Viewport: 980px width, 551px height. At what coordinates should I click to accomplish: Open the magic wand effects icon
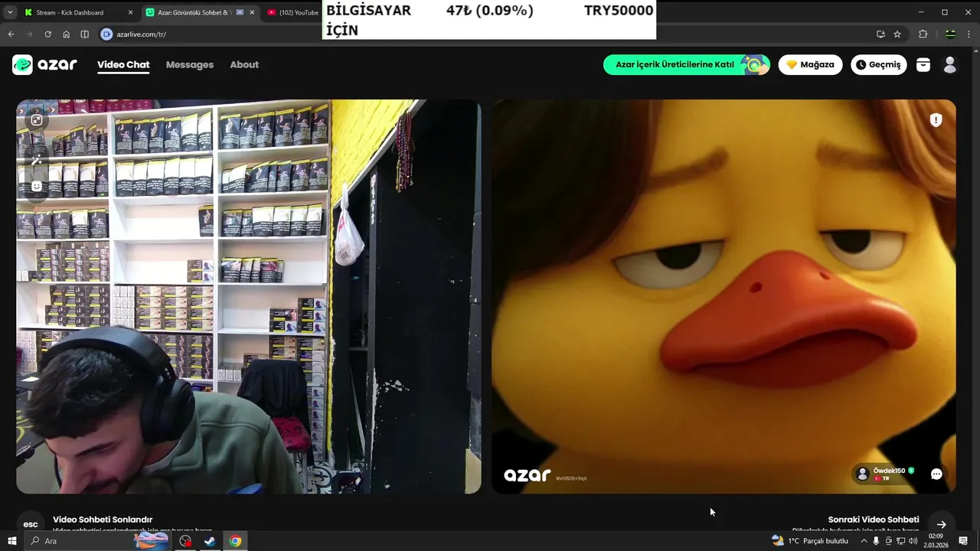tap(36, 160)
